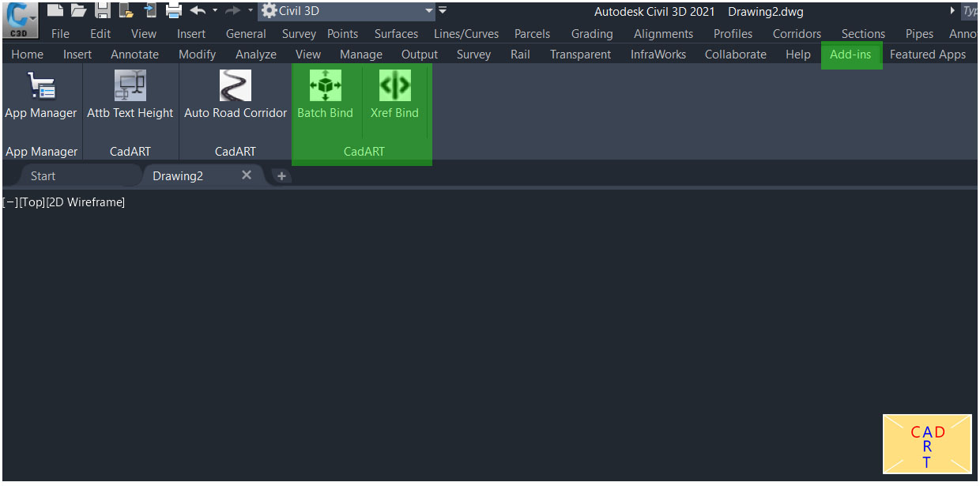Viewport: 980px width, 486px height.
Task: Expand the undo history dropdown arrow
Action: [x=215, y=10]
